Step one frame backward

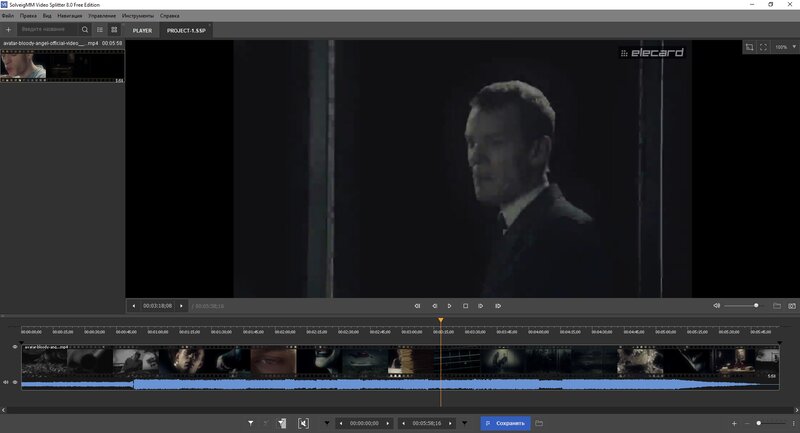click(x=435, y=306)
